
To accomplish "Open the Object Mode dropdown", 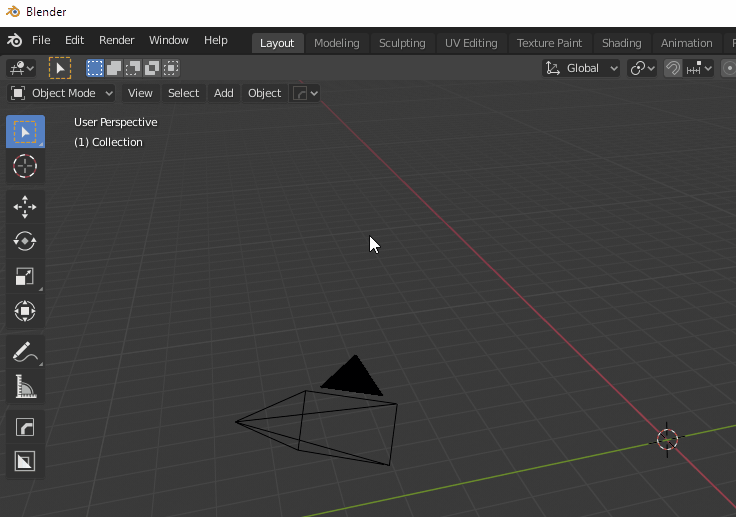I will (62, 93).
